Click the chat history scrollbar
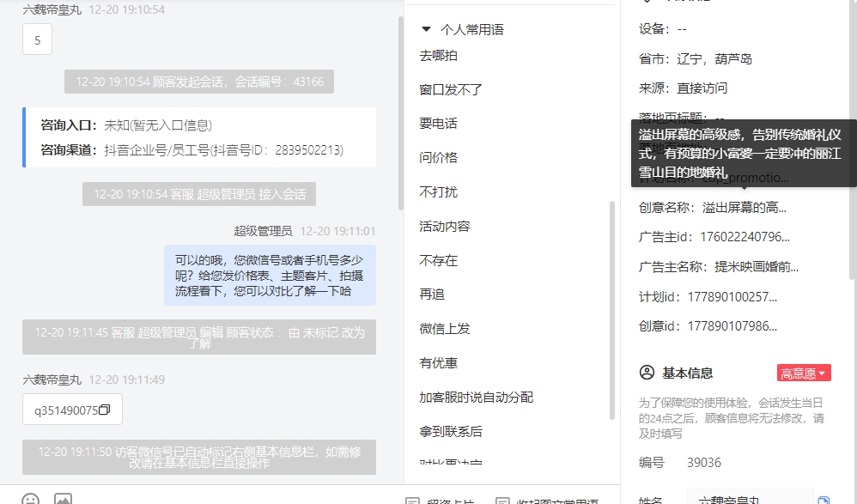The height and width of the screenshot is (504, 857). pos(401,113)
